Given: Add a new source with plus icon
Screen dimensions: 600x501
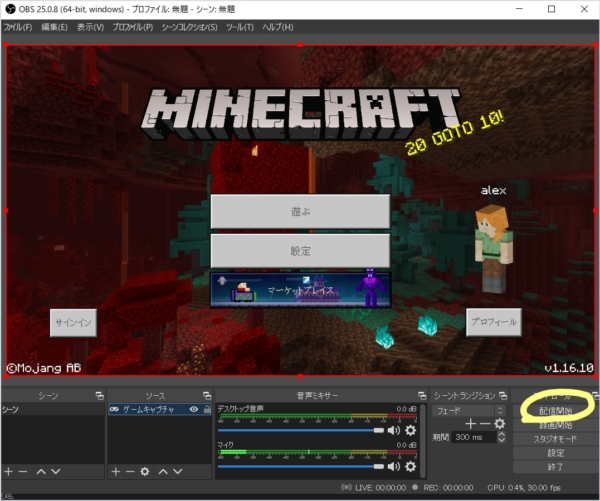Looking at the screenshot, I should pos(116,472).
